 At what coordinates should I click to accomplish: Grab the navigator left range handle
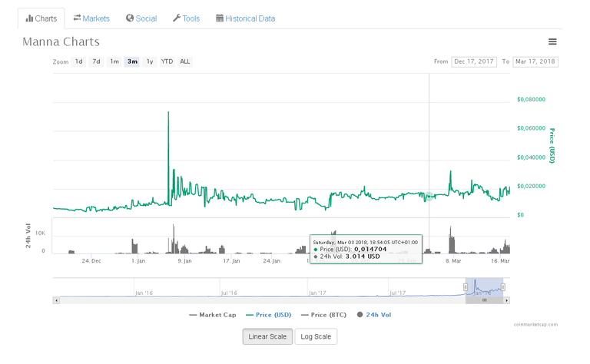[x=466, y=287]
